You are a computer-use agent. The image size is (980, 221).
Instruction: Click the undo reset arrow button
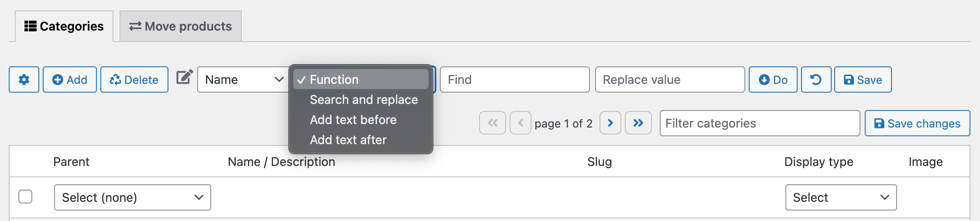click(x=816, y=79)
